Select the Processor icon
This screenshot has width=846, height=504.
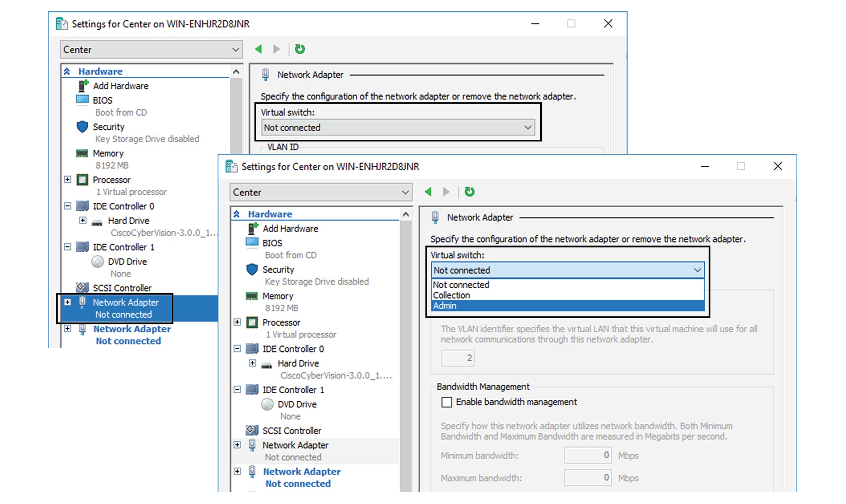(252, 322)
